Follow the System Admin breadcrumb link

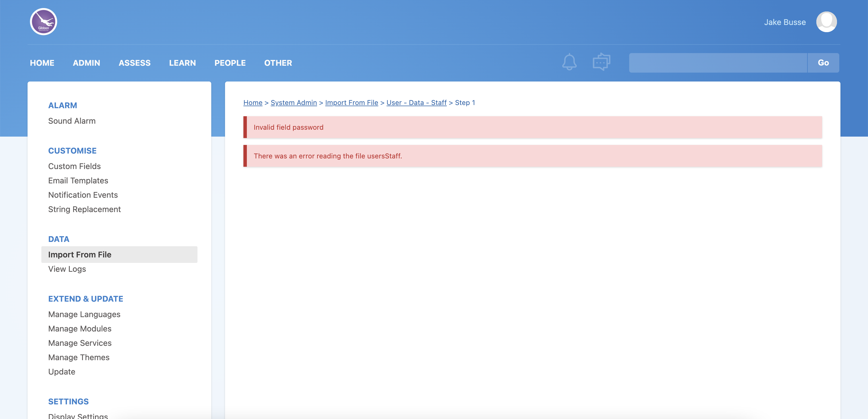(x=293, y=103)
